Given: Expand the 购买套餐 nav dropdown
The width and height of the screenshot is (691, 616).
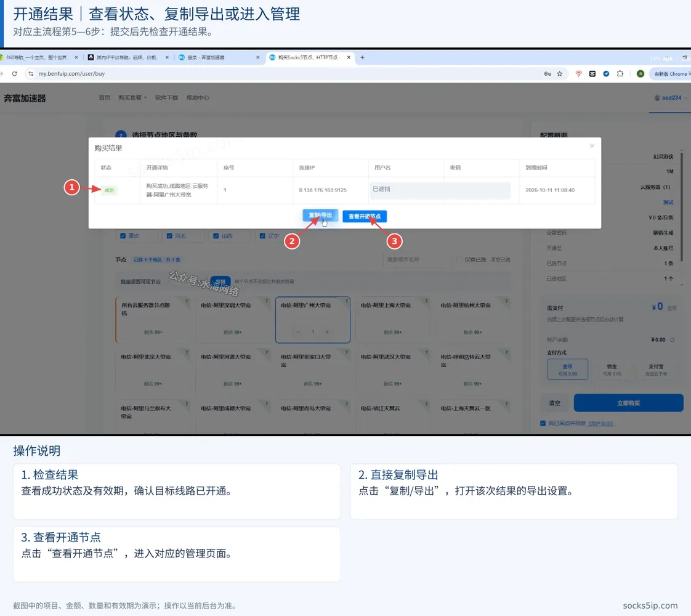Looking at the screenshot, I should pos(132,98).
